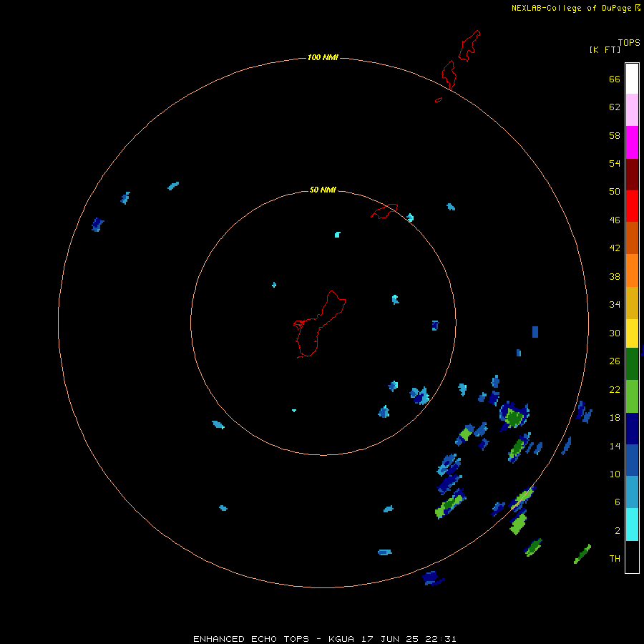The image size is (644, 644).
Task: Select the 6 legend value
Action: 618,502
